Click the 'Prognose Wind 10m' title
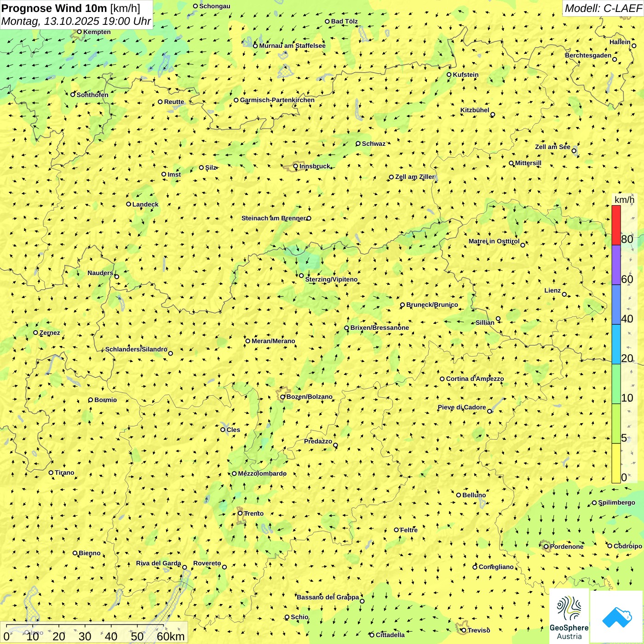Viewport: 644px width, 644px height. click(55, 8)
